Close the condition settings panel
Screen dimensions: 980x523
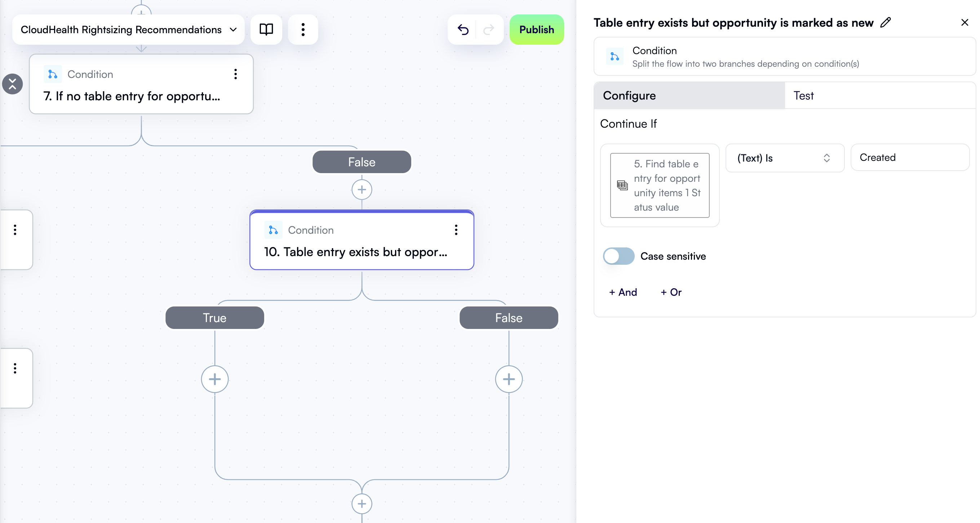point(965,22)
